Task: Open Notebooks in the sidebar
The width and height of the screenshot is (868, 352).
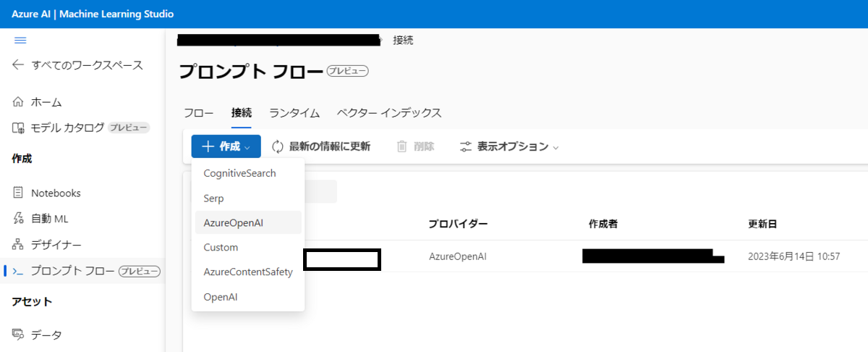Action: pyautogui.click(x=56, y=193)
